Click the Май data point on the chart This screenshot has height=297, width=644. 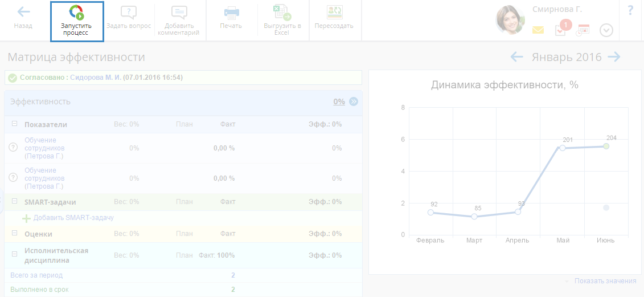point(563,148)
